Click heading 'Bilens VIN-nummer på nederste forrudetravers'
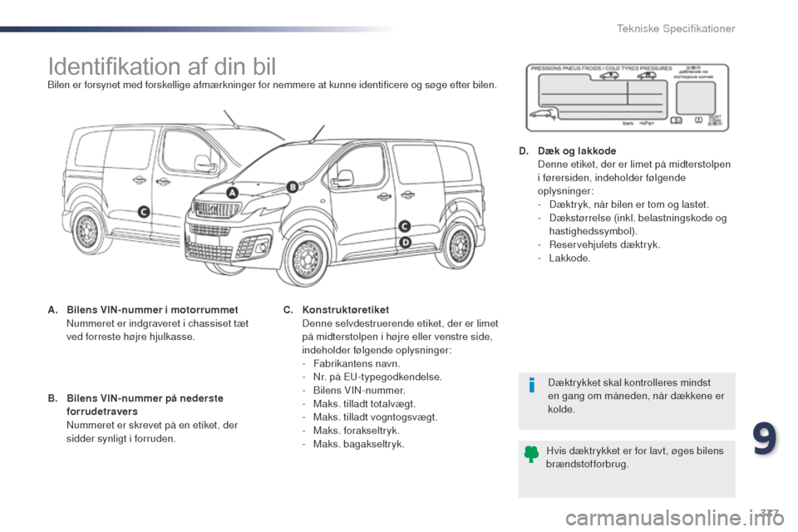Screen dimensions: 798x532 (x=145, y=405)
